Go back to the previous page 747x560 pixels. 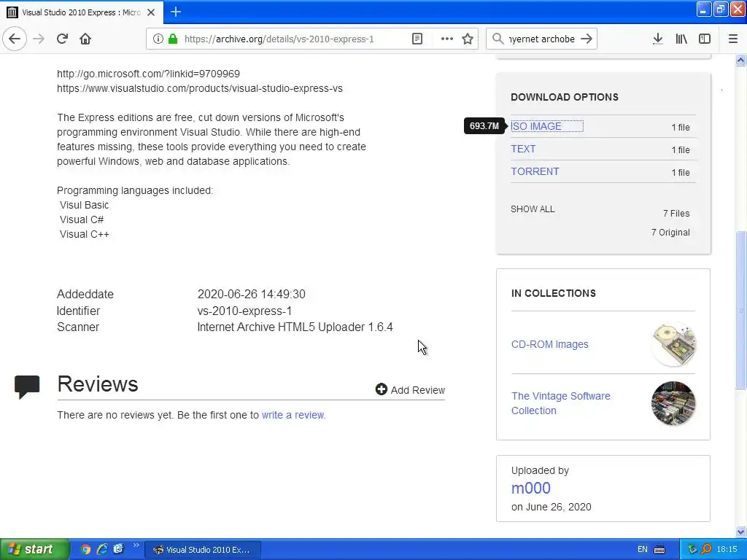tap(15, 39)
